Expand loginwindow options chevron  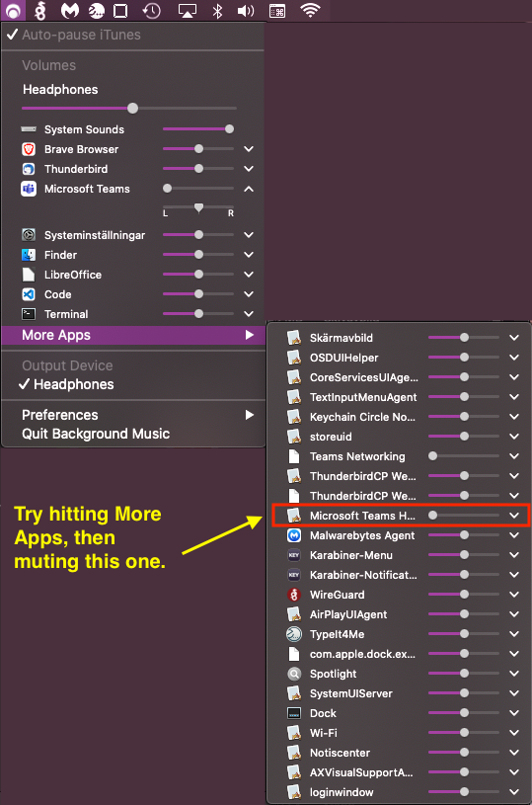coord(514,792)
